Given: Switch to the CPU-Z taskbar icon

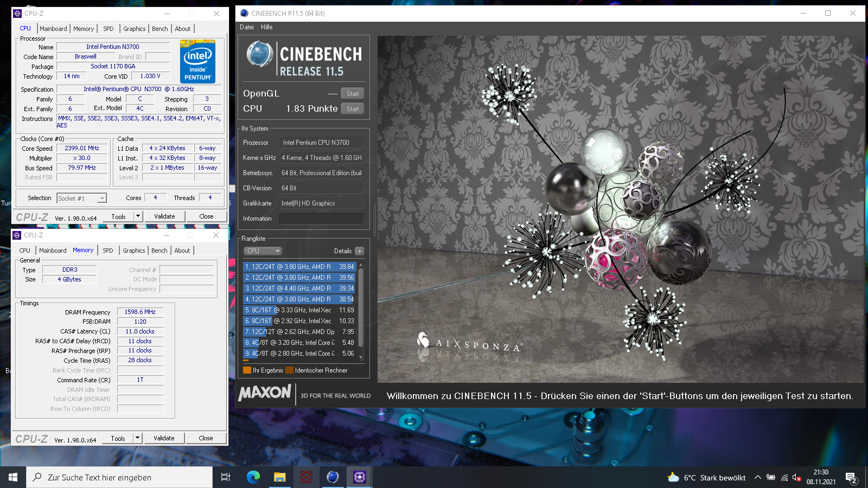Looking at the screenshot, I should coord(359,477).
